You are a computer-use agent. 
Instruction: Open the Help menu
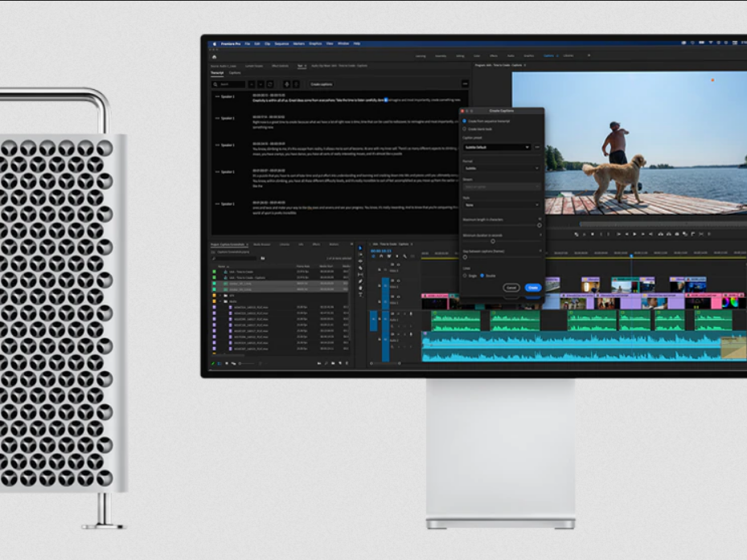coord(357,44)
